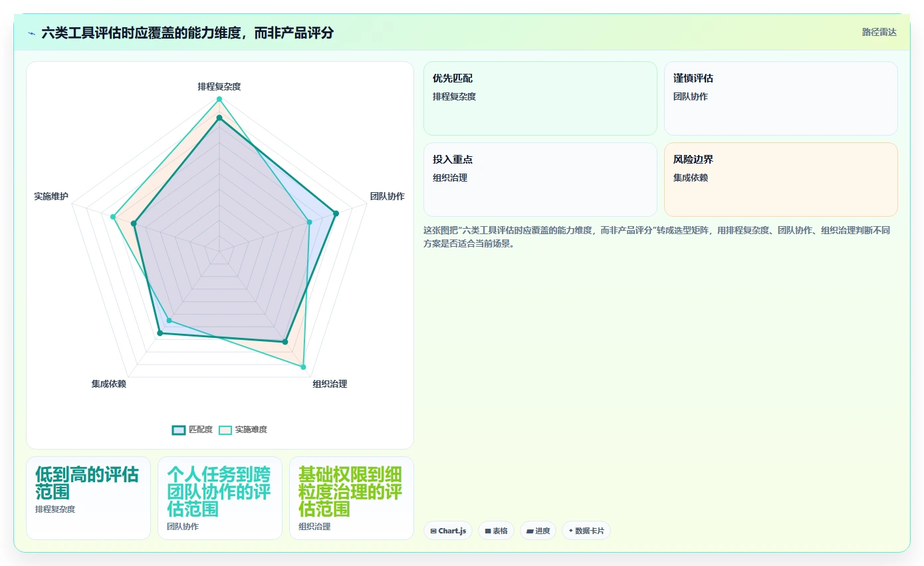This screenshot has width=924, height=566.
Task: Click the dark 匹配度 point on 实施维护 axis
Action: pos(134,223)
